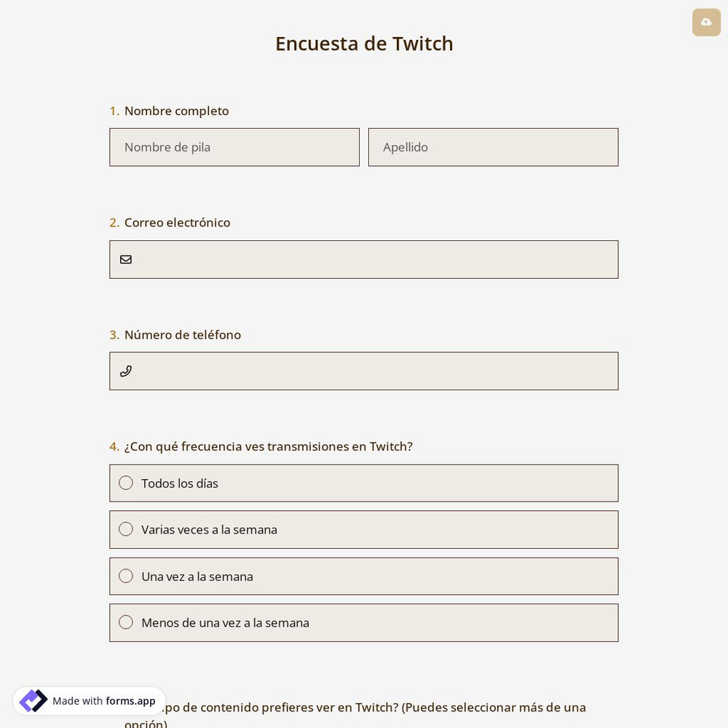Click the phone receiver icon in question 3
The width and height of the screenshot is (728, 728).
[126, 371]
